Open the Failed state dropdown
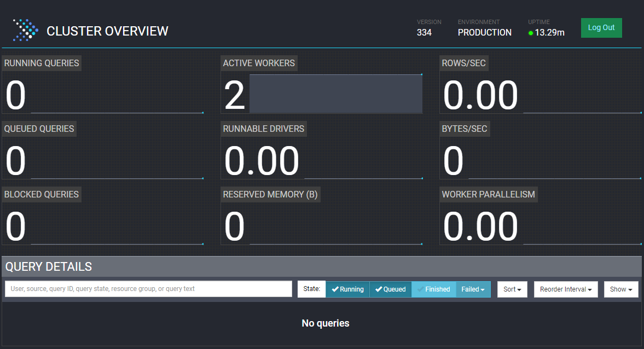The height and width of the screenshot is (349, 644). click(473, 289)
